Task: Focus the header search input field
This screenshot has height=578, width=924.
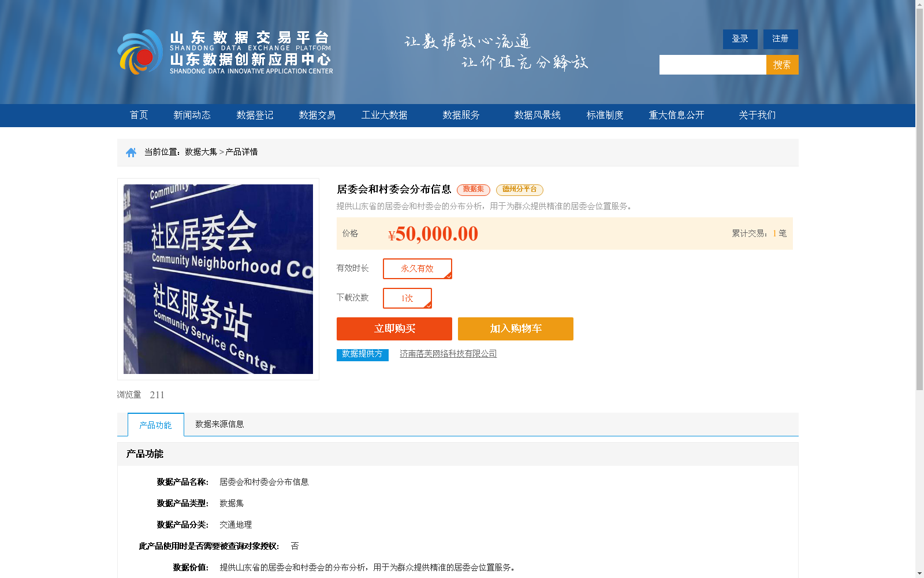Action: (x=713, y=65)
